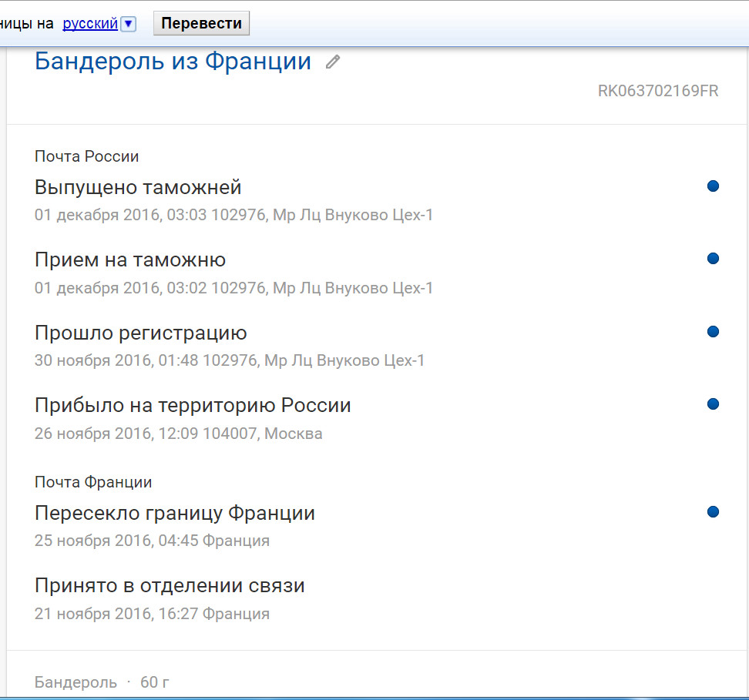This screenshot has width=749, height=700.
Task: Click the pencil edit icon beside the title
Action: coord(333,62)
